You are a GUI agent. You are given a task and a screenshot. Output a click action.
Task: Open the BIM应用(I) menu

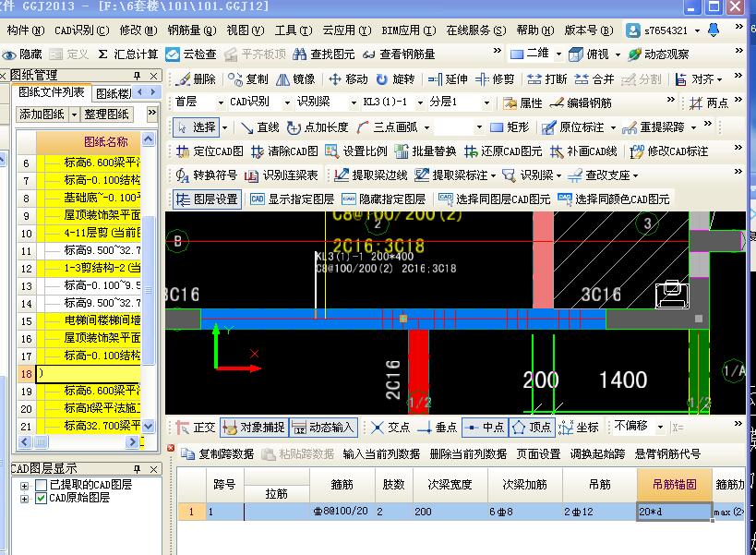pyautogui.click(x=409, y=30)
